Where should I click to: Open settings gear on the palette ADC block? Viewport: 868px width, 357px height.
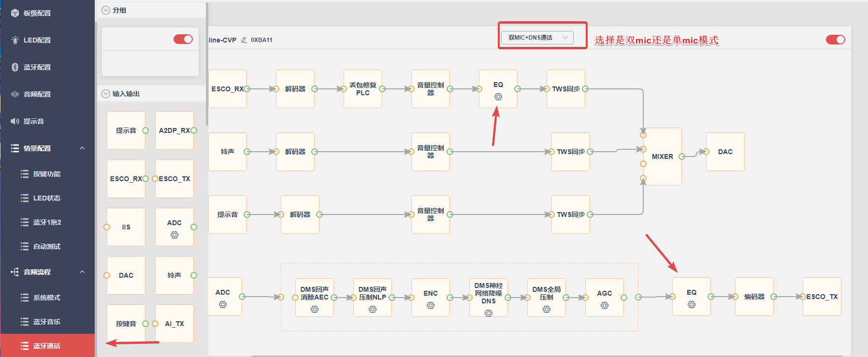coord(174,235)
